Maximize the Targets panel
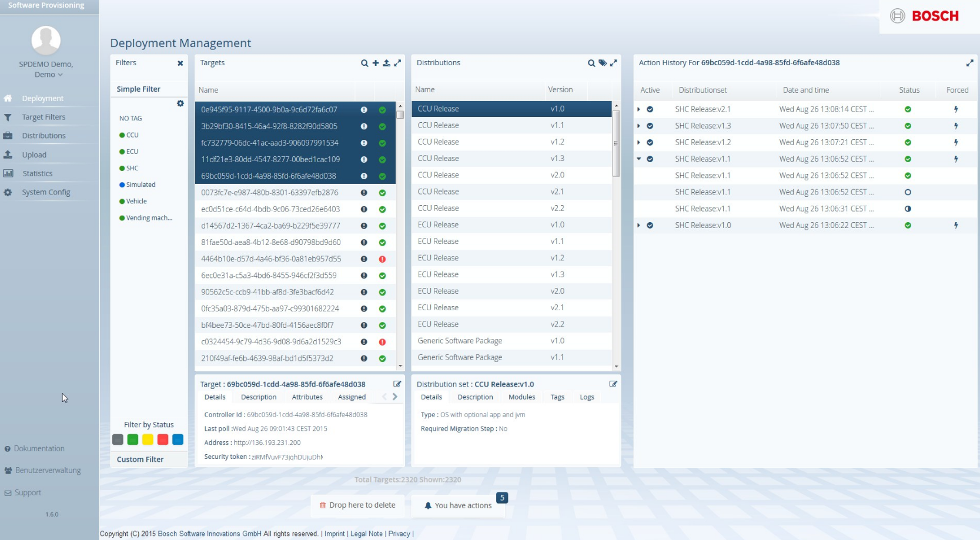Screen dimensions: 980x540 [x=397, y=63]
